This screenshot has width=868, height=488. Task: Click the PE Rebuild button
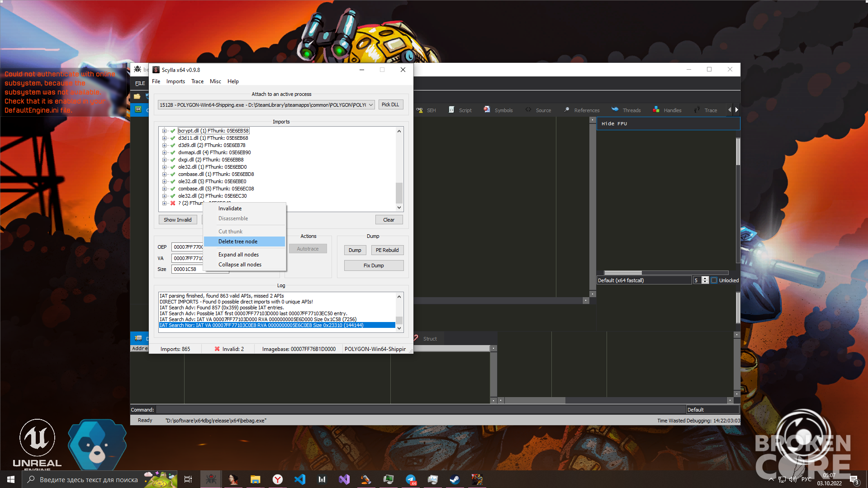pos(387,250)
